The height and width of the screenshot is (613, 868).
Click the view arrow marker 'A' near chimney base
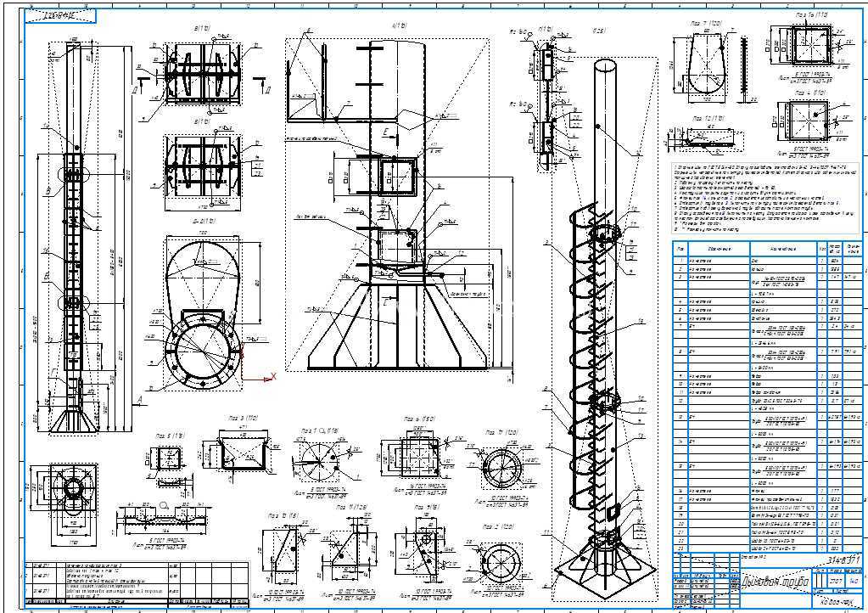pyautogui.click(x=139, y=401)
